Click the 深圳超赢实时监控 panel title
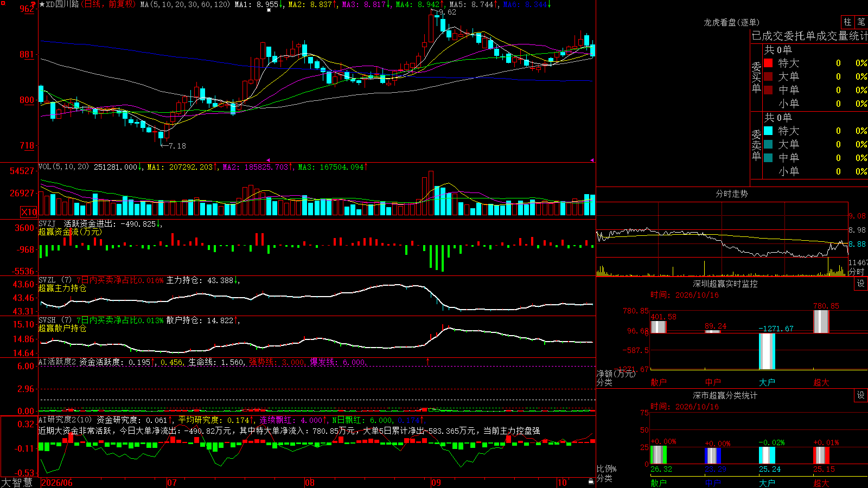This screenshot has height=488, width=868. click(725, 284)
